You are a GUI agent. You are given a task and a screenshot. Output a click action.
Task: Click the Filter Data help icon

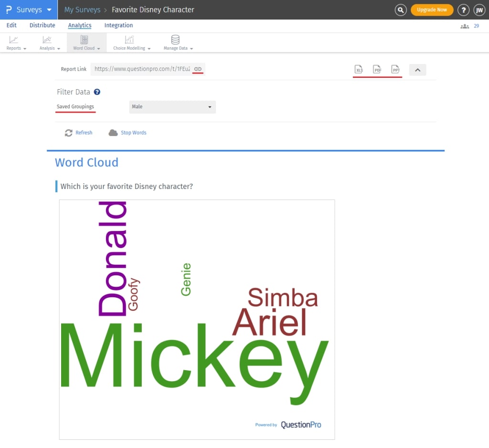97,92
